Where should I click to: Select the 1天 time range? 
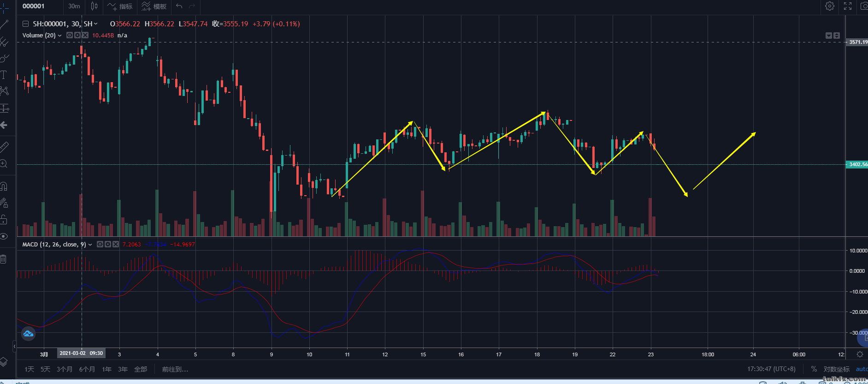[x=30, y=369]
